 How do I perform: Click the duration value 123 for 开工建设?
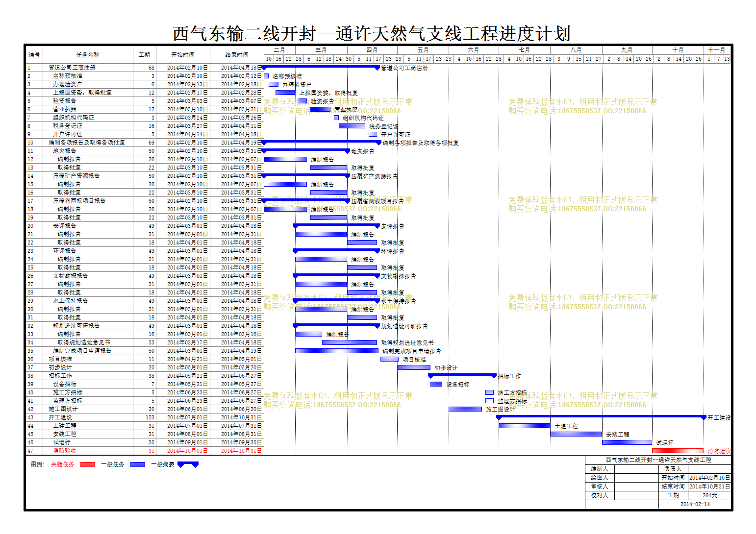[150, 417]
